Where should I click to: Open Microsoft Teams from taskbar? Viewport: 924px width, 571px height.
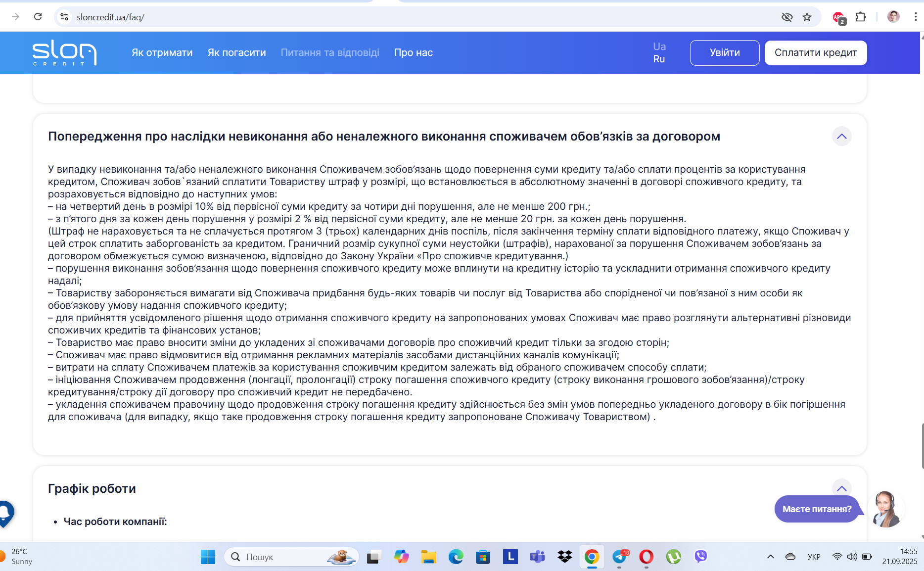[x=537, y=557]
